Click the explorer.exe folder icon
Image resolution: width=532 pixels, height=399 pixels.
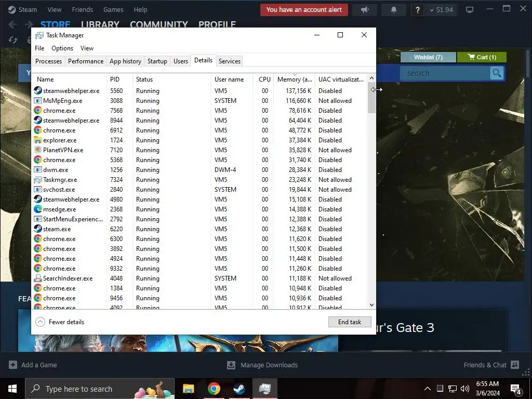tap(37, 140)
